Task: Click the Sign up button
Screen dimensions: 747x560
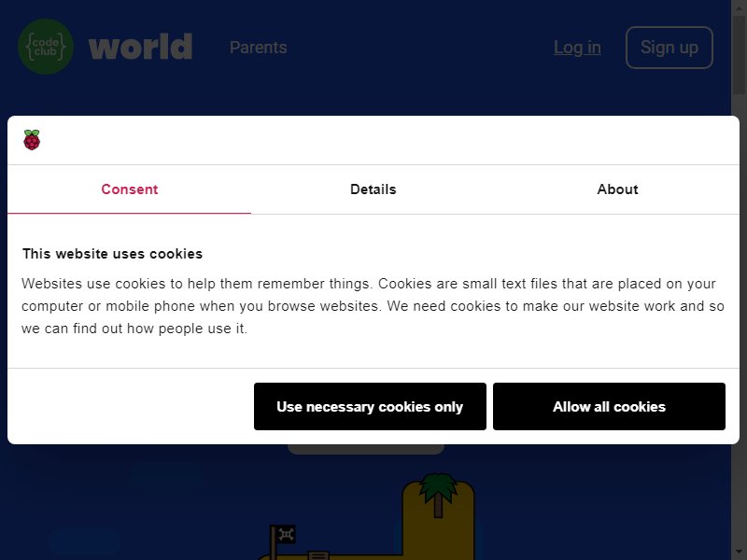Action: tap(669, 48)
